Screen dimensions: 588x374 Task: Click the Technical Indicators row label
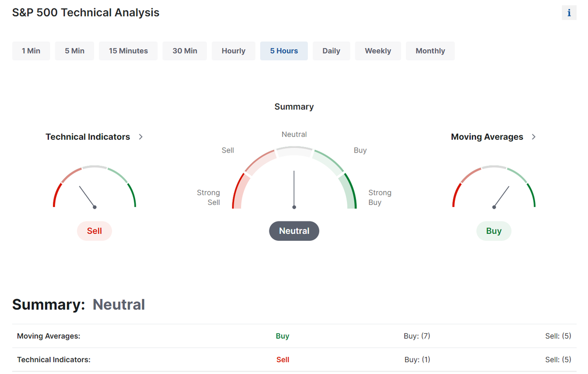pyautogui.click(x=53, y=360)
